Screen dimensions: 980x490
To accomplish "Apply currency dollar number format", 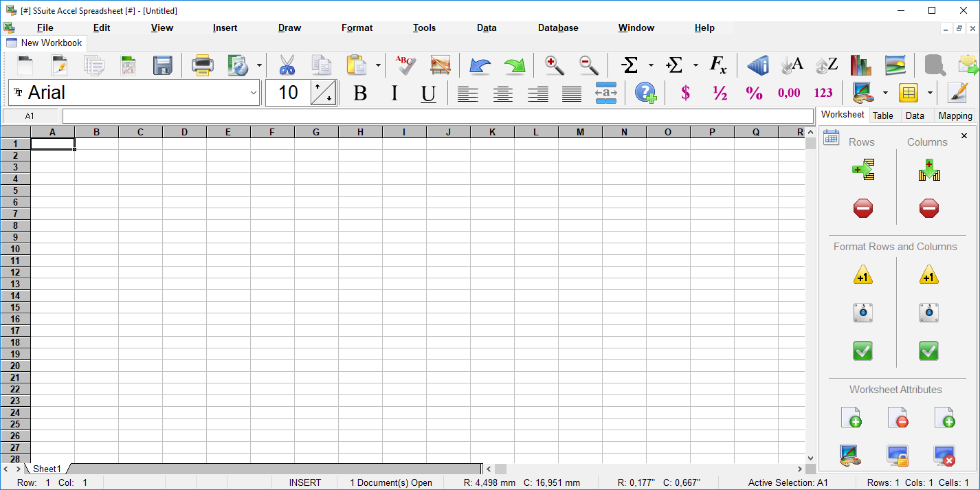I will (x=685, y=93).
